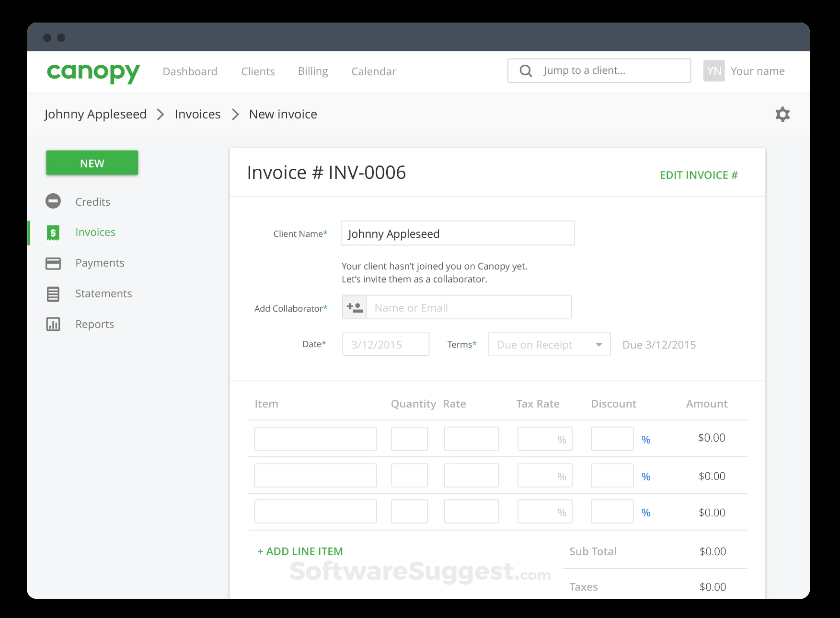Click ADD LINE ITEM below the items table

coord(300,551)
